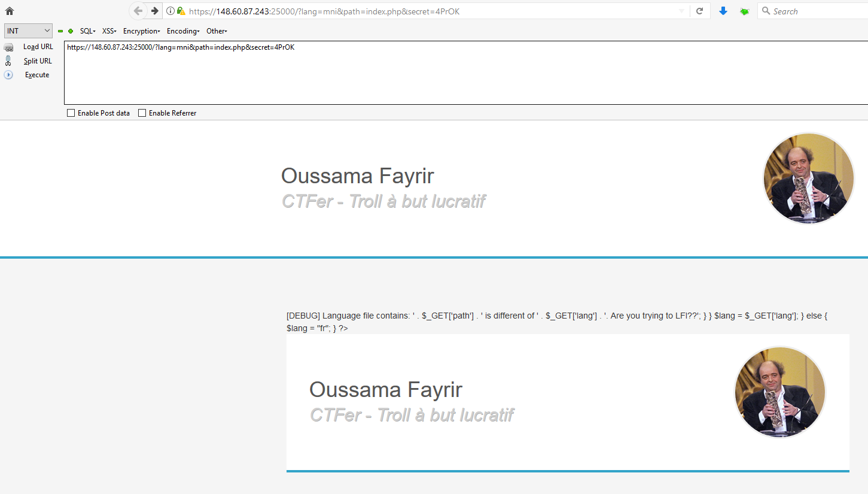Click the top profile photo of Oussama Fayrir

point(809,178)
